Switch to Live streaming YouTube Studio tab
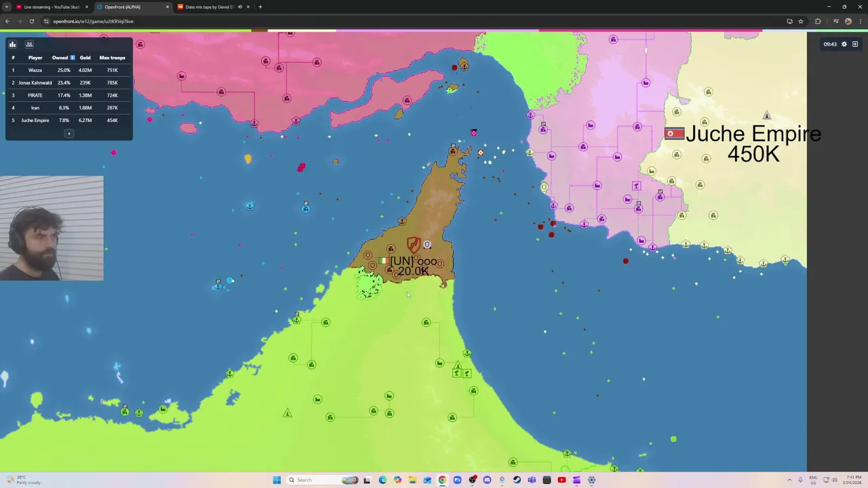Screen dimensions: 868x488 tap(52, 7)
